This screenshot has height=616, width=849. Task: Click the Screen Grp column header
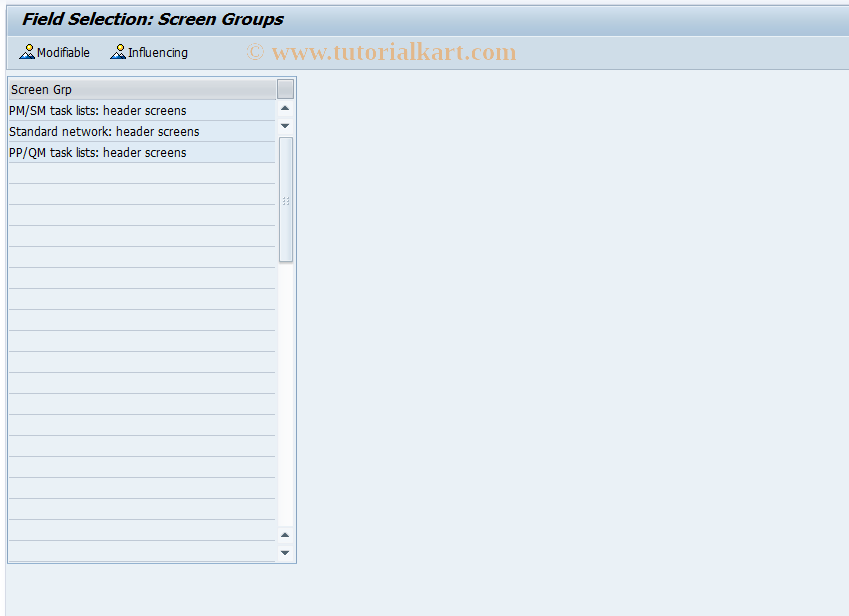[40, 89]
